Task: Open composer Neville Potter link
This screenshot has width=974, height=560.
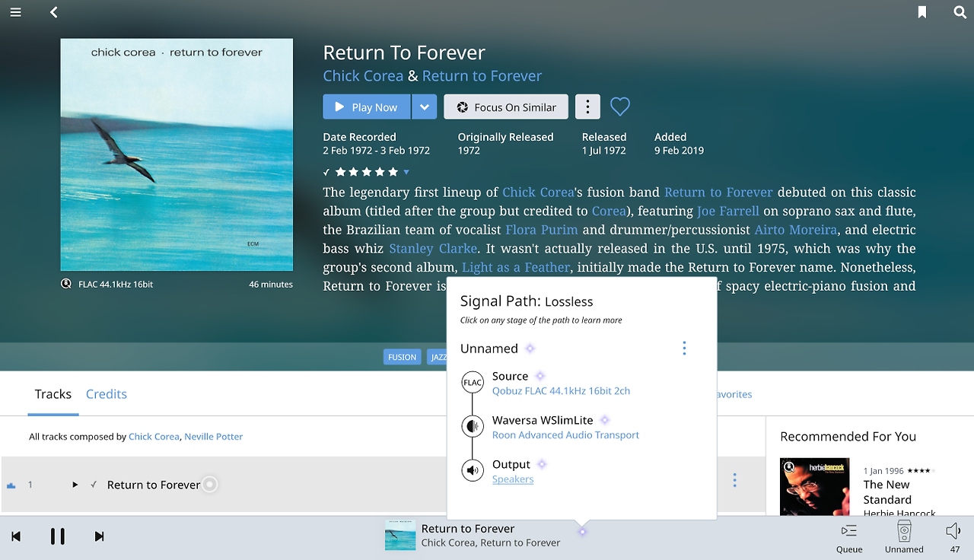Action: pyautogui.click(x=214, y=437)
